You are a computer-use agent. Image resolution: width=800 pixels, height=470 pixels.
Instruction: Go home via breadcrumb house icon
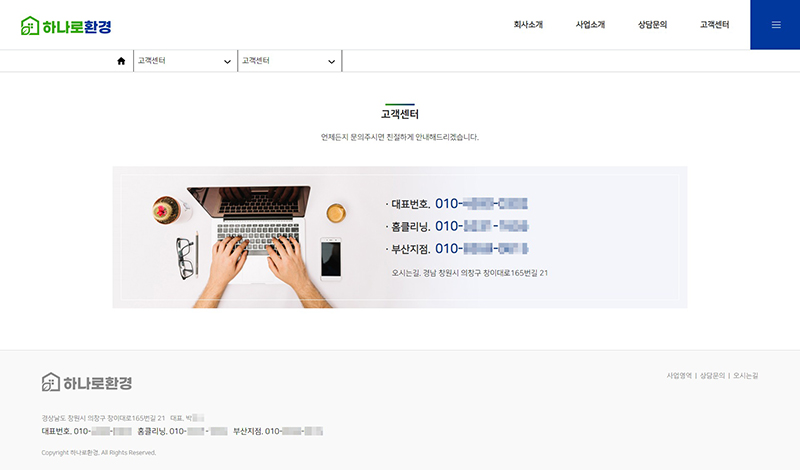121,61
